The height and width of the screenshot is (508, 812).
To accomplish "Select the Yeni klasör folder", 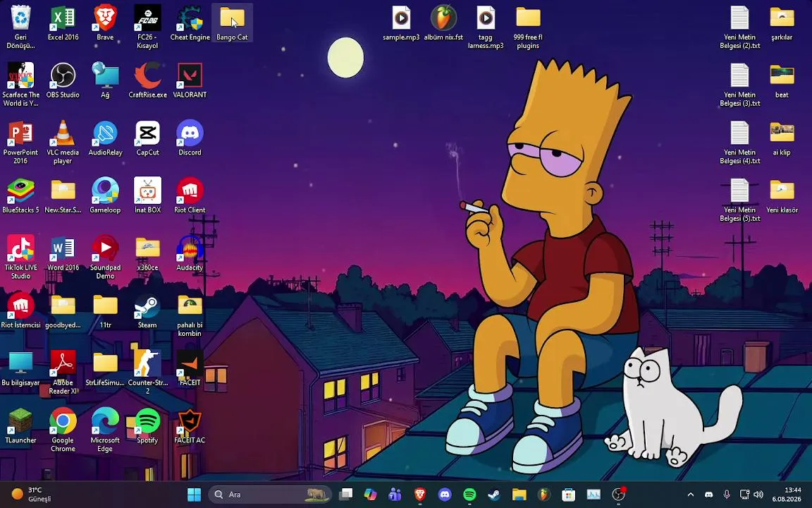I will click(x=782, y=195).
